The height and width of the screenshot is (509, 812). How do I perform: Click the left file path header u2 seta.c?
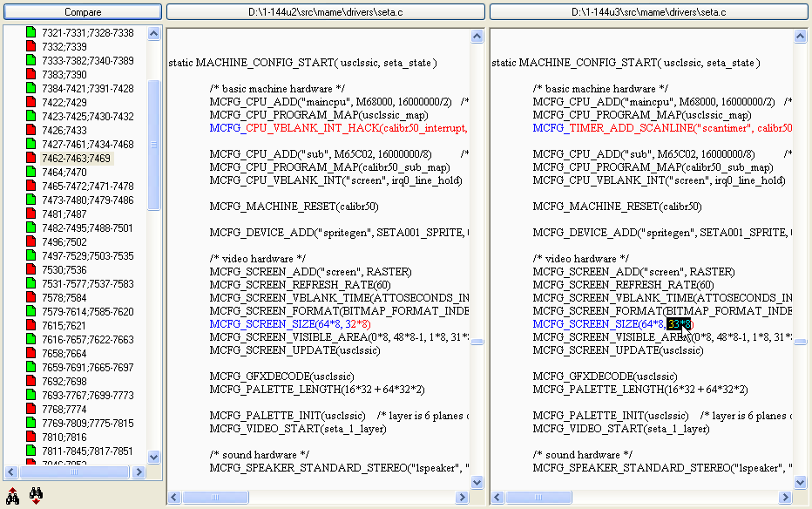coord(325,12)
